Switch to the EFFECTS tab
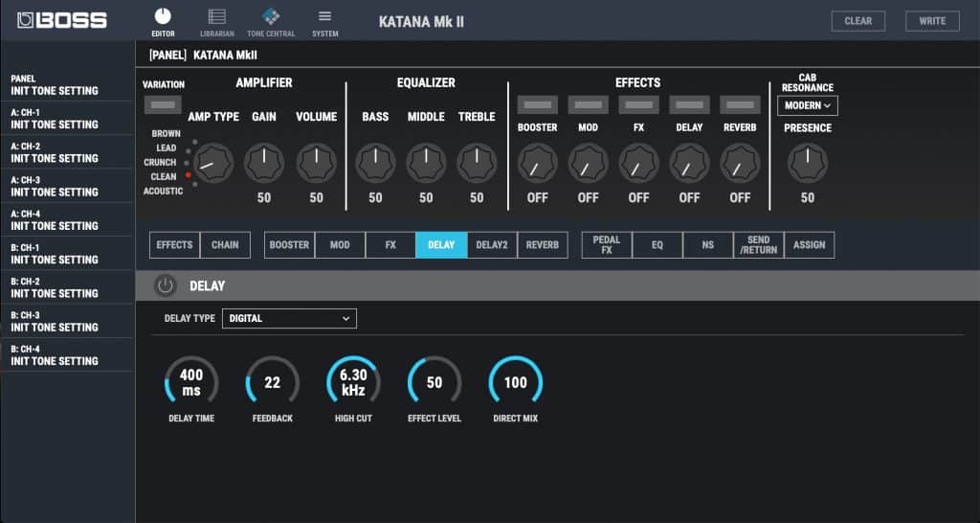The image size is (980, 523). [174, 245]
